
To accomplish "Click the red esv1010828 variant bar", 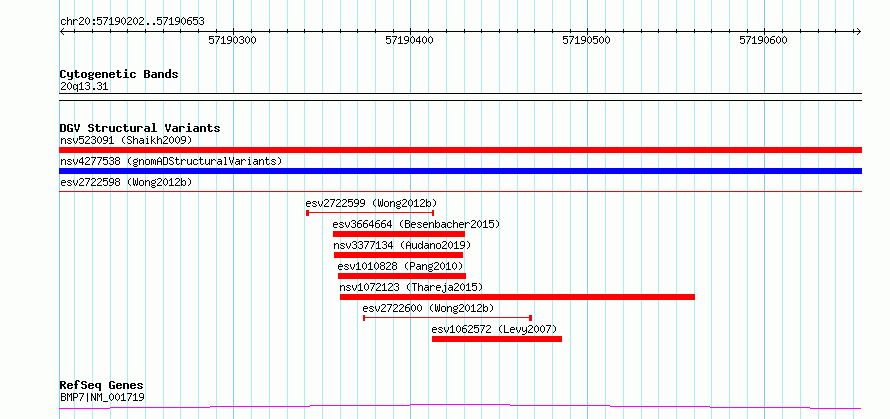I will point(402,276).
